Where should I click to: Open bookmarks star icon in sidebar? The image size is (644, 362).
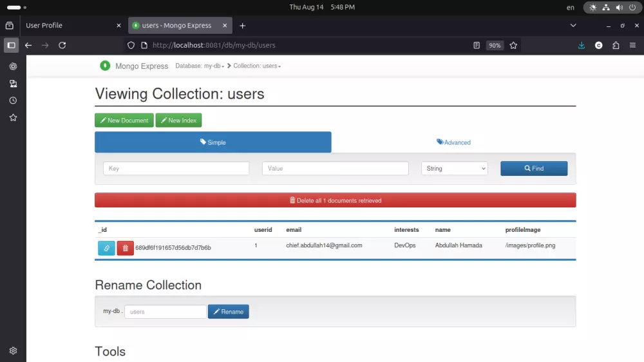(13, 118)
